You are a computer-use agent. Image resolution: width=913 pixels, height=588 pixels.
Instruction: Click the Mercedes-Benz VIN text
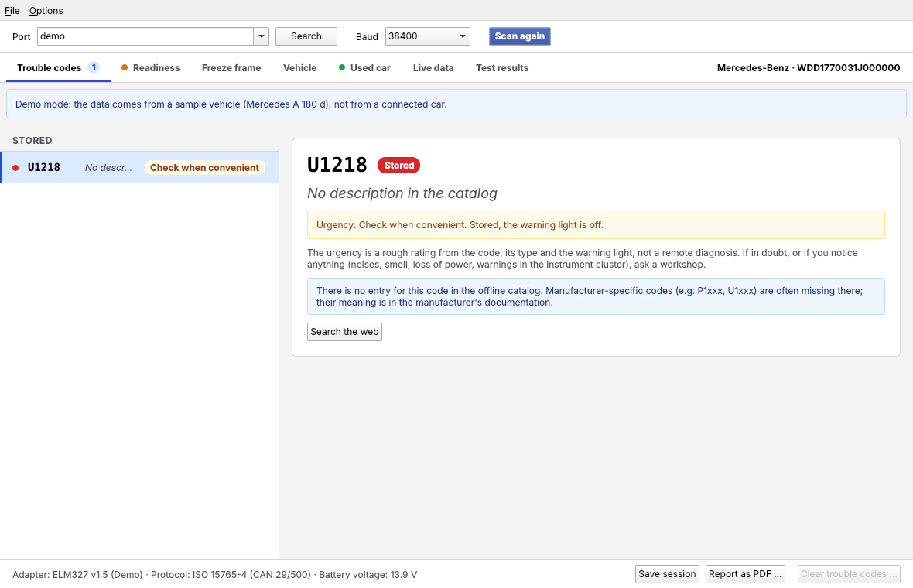(x=809, y=67)
